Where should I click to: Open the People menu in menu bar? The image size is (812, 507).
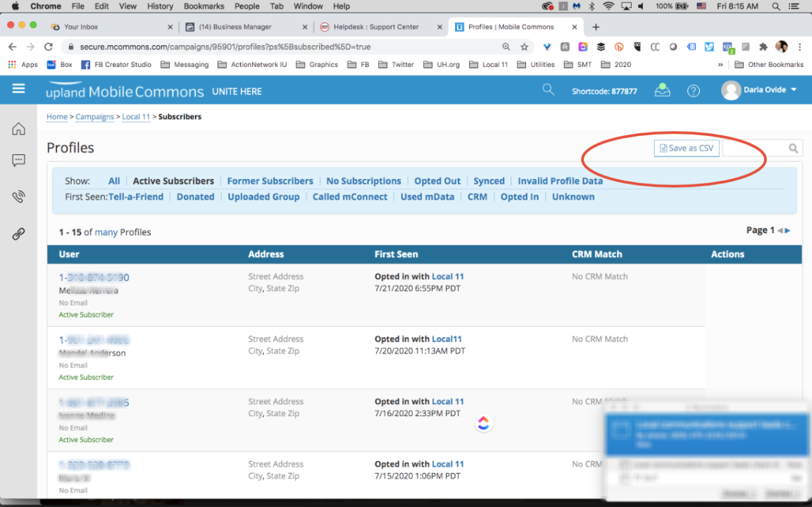(247, 6)
